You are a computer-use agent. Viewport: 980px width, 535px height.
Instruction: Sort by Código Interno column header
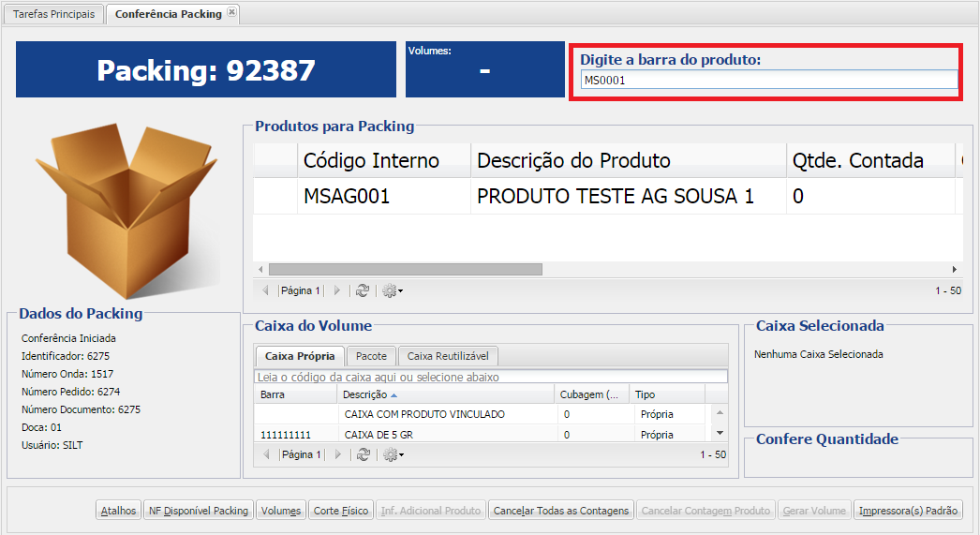coord(384,160)
